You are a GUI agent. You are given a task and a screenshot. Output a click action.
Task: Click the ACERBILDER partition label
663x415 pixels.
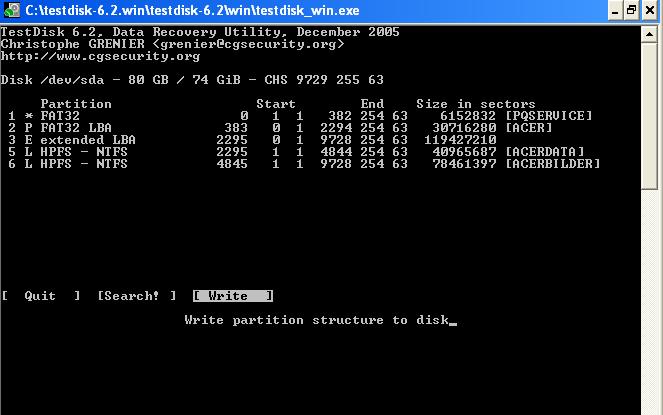553,164
